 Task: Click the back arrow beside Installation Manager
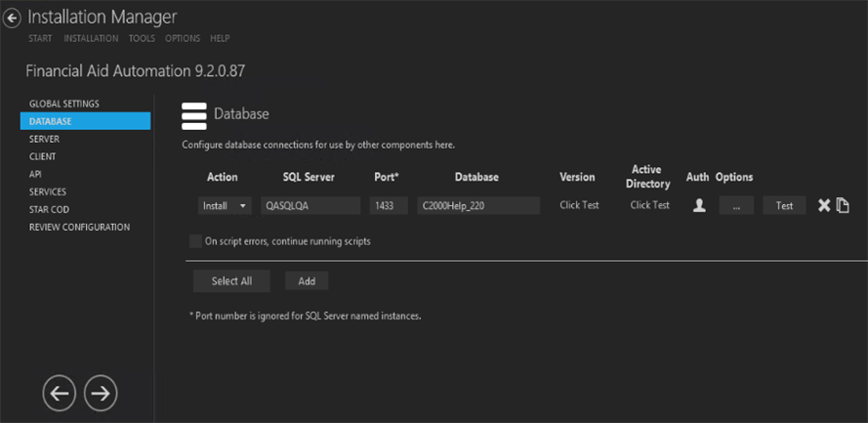point(11,19)
